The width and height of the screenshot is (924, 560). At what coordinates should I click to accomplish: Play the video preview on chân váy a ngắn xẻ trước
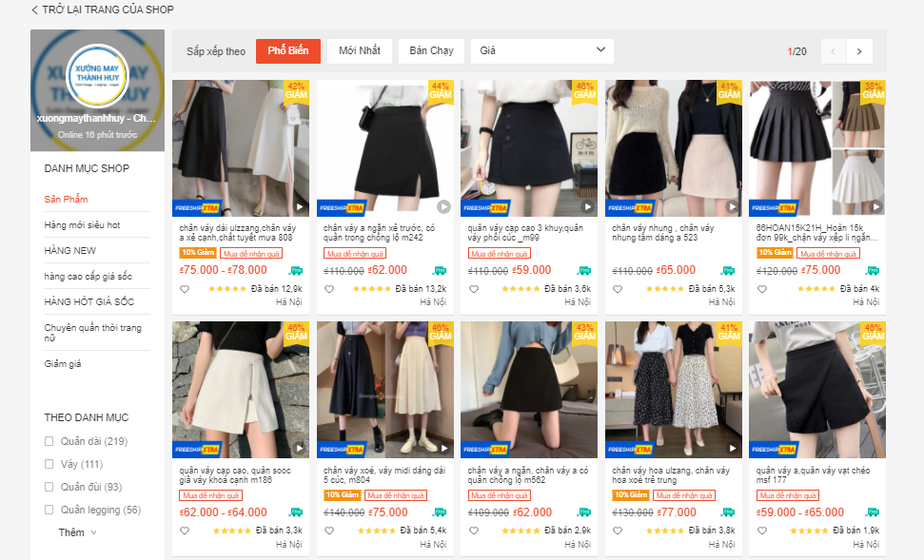click(443, 205)
